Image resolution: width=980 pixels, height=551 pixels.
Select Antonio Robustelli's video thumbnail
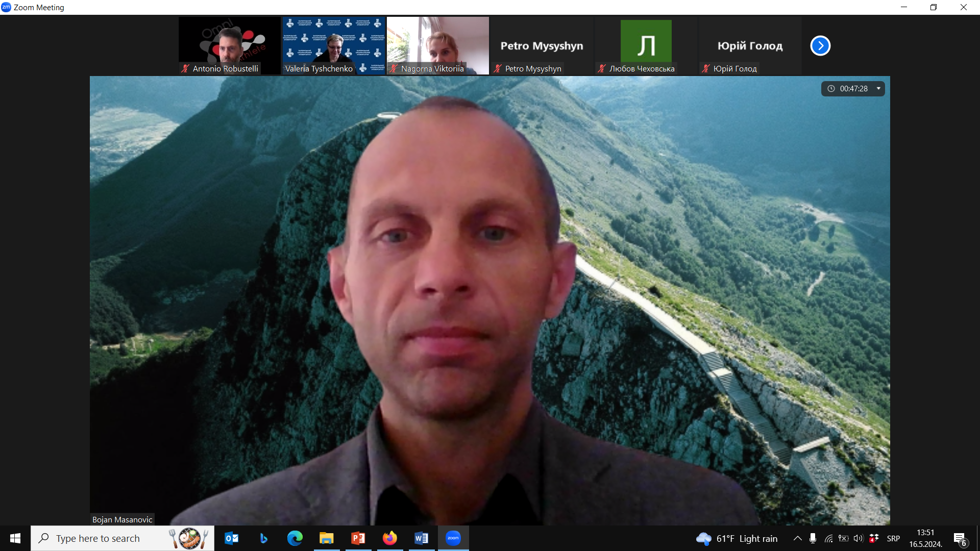230,46
